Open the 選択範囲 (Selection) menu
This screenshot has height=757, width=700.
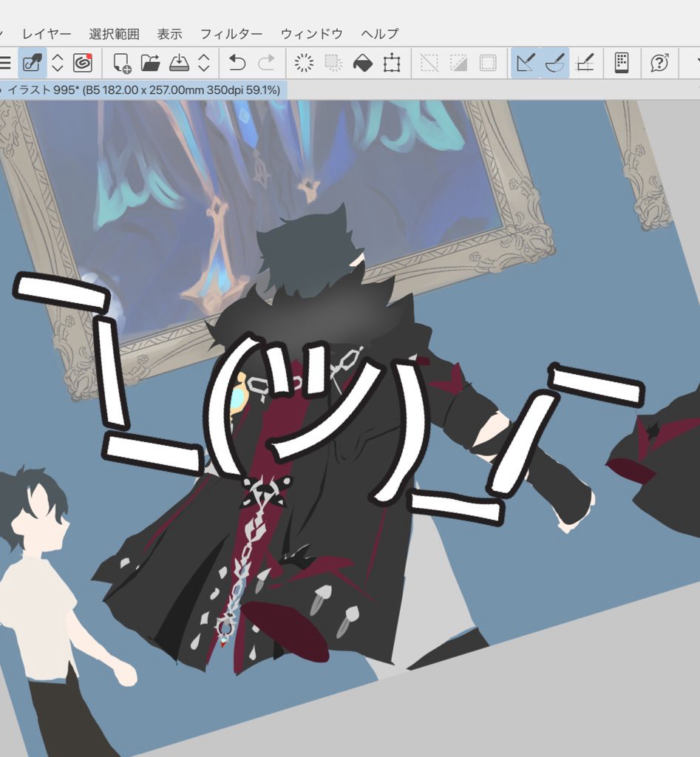pos(114,33)
